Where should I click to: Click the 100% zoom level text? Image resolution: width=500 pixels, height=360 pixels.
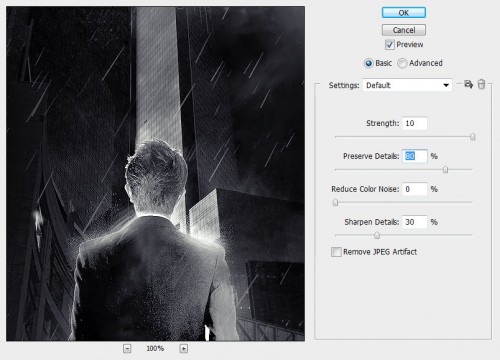155,349
